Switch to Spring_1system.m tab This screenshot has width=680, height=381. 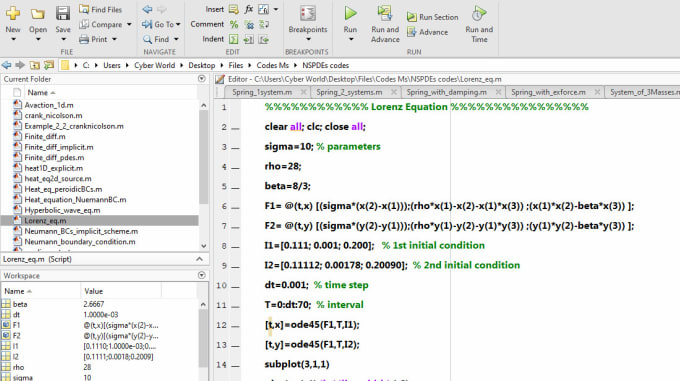point(262,92)
